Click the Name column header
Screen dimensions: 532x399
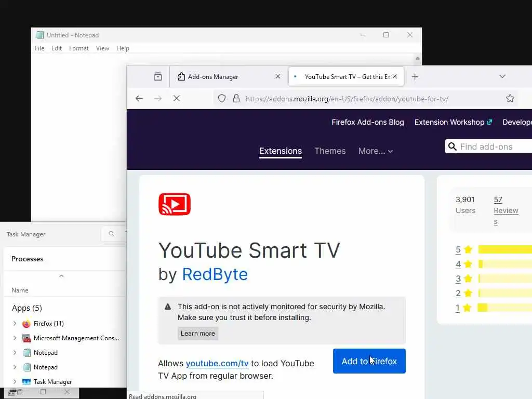(20, 290)
